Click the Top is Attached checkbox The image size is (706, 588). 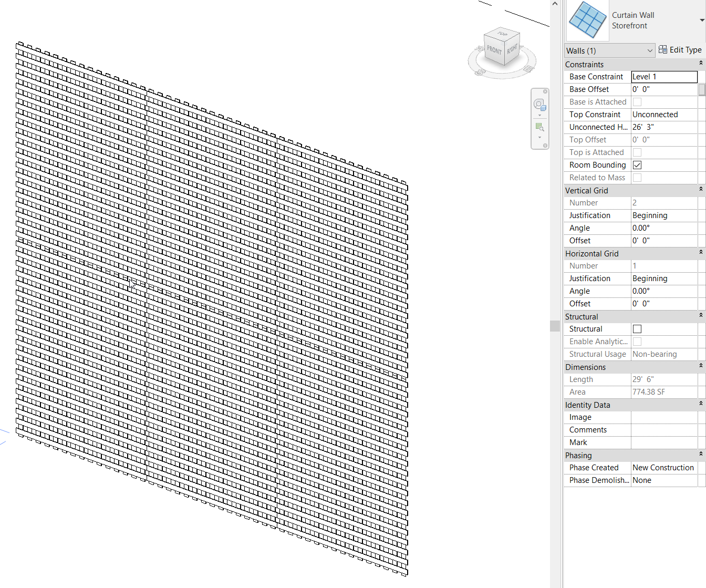pos(637,152)
